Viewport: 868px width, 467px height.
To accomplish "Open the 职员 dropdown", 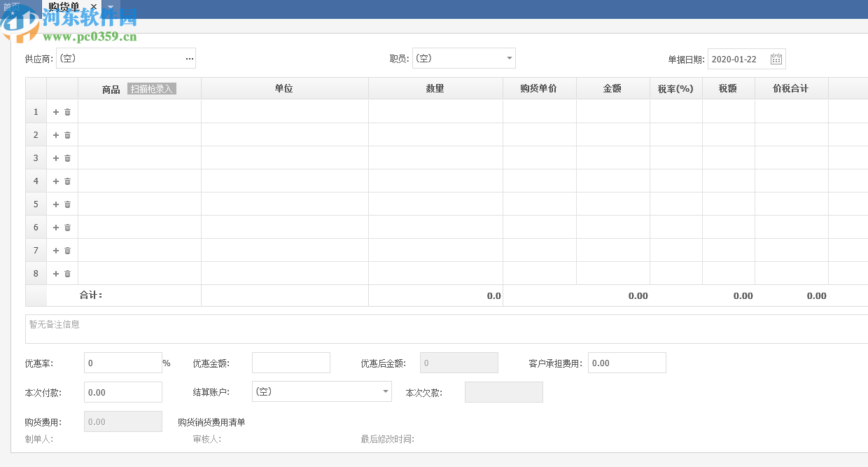I will tap(510, 58).
